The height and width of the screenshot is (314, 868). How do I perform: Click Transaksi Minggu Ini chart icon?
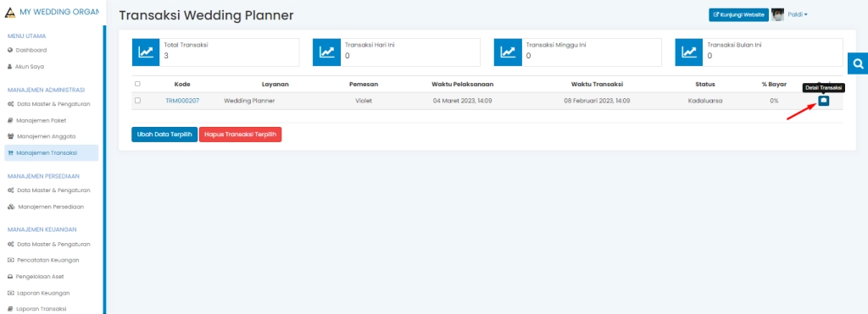point(508,52)
